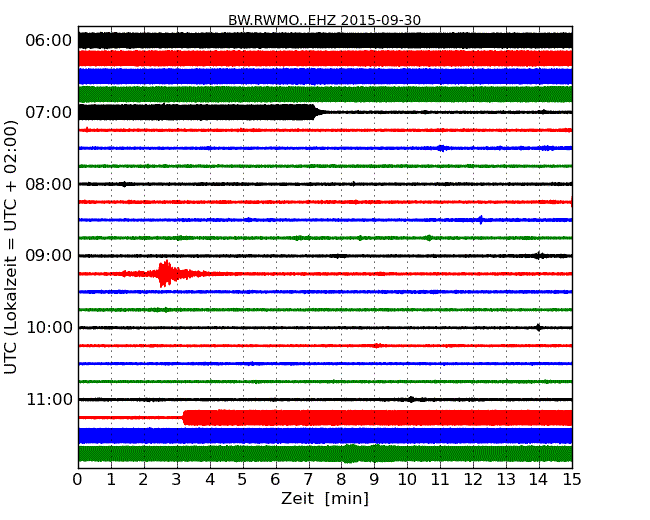
Task: Click the 10:00 time label
Action: pos(49,328)
